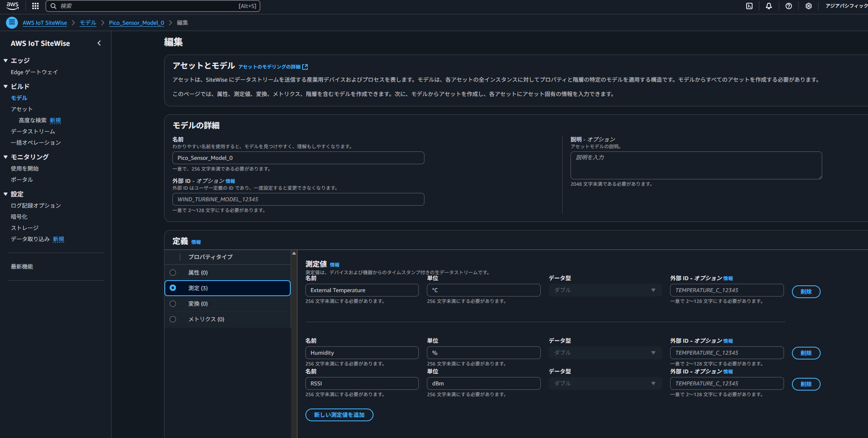
Task: Toggle the hamburger navigation menu
Action: point(12,23)
